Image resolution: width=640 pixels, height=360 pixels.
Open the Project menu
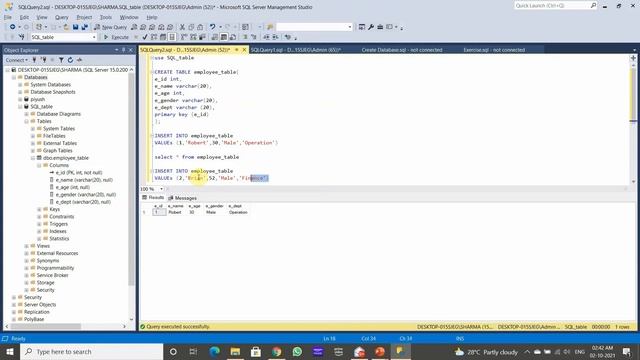click(84, 17)
